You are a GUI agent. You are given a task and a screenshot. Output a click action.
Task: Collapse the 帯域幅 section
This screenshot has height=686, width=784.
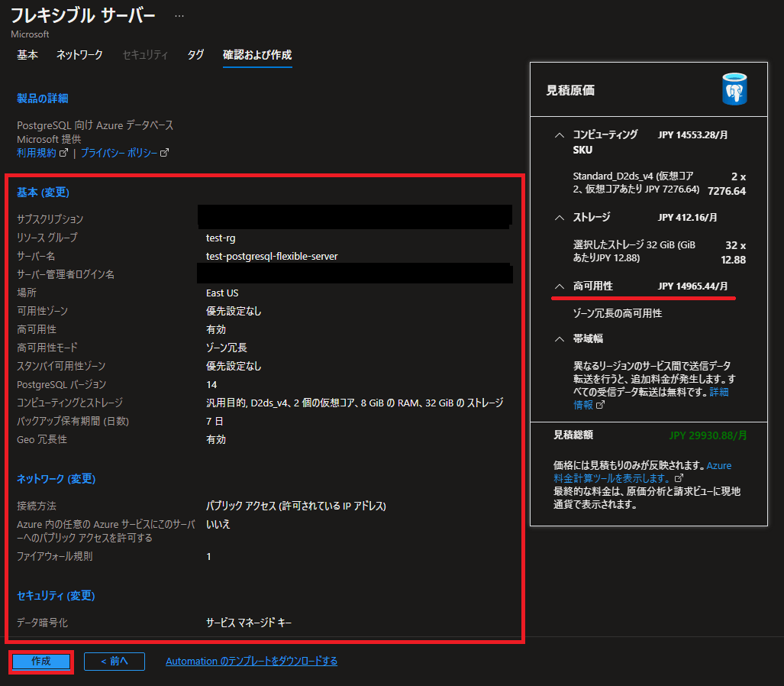(560, 338)
